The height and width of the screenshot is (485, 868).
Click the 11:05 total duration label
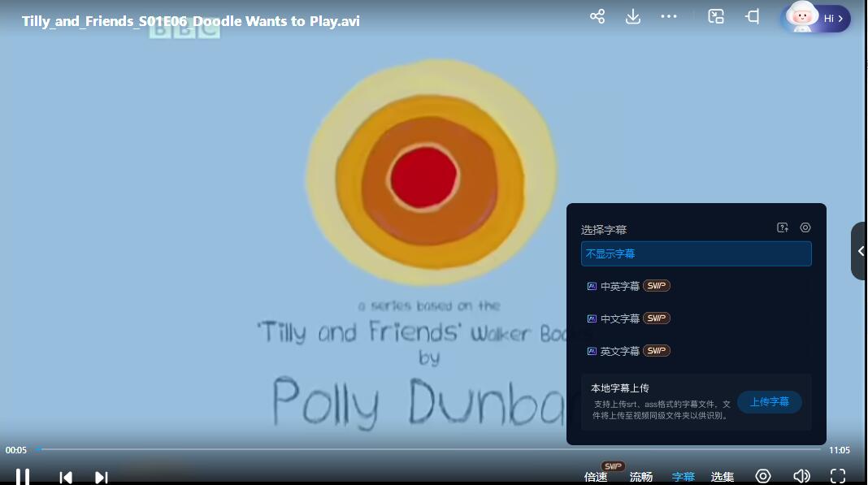tap(840, 450)
